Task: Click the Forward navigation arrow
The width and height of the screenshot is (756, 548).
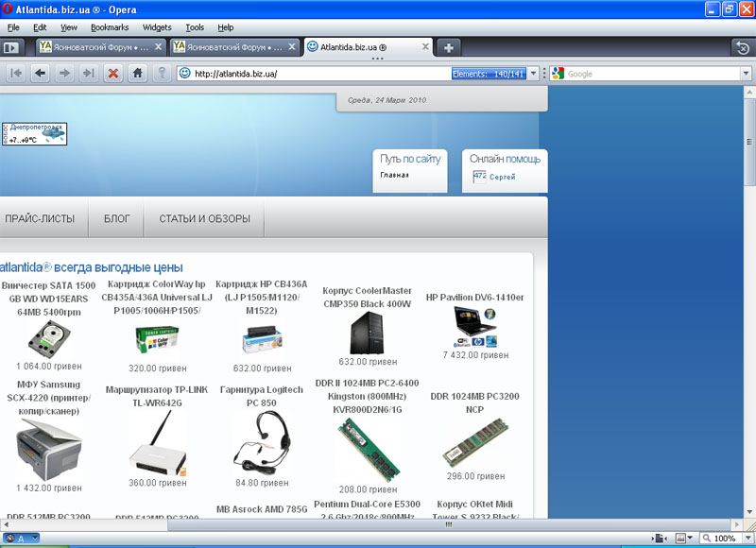Action: (64, 73)
